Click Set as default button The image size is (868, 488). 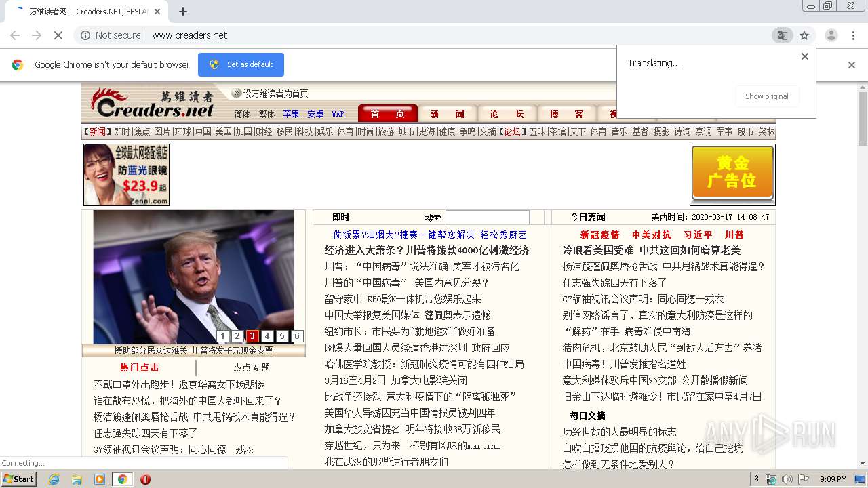(x=241, y=64)
